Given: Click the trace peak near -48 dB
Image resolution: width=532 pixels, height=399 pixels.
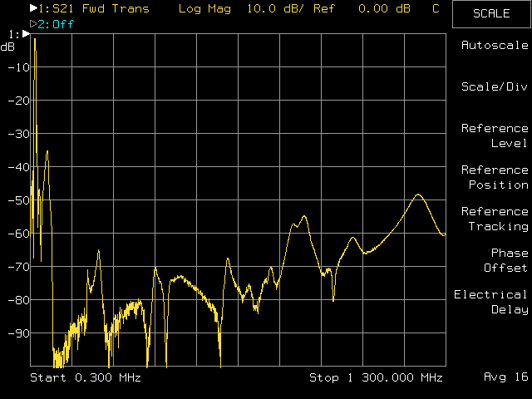Looking at the screenshot, I should [418, 195].
